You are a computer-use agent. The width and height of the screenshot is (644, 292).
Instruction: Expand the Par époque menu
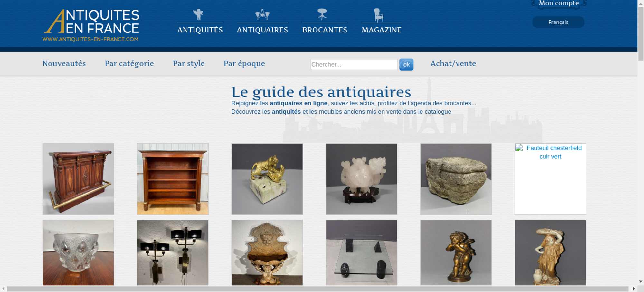pyautogui.click(x=244, y=63)
